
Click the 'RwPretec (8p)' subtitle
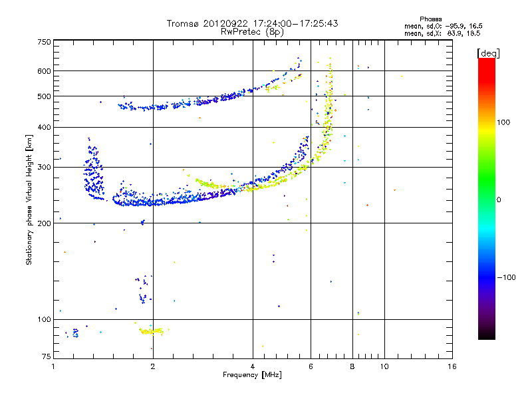pos(252,32)
